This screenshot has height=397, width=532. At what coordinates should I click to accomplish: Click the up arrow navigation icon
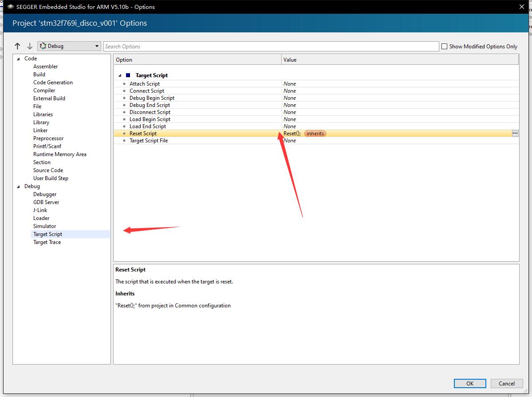tap(18, 46)
